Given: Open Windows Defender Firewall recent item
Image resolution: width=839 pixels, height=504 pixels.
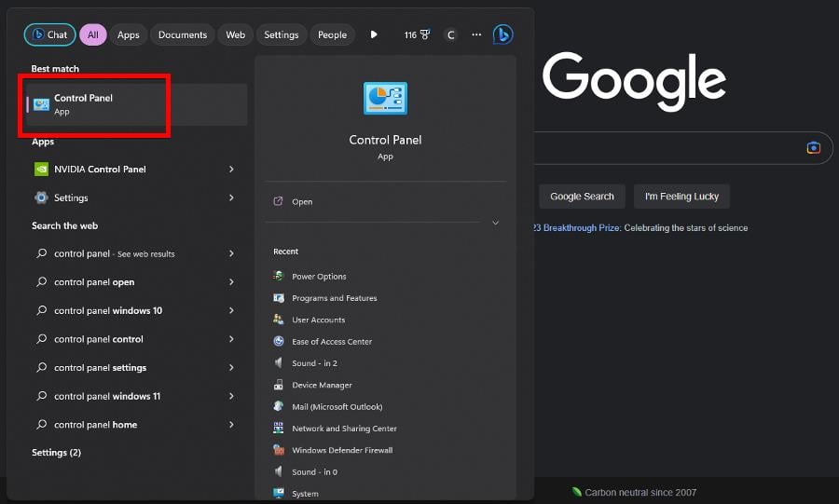Looking at the screenshot, I should 342,450.
